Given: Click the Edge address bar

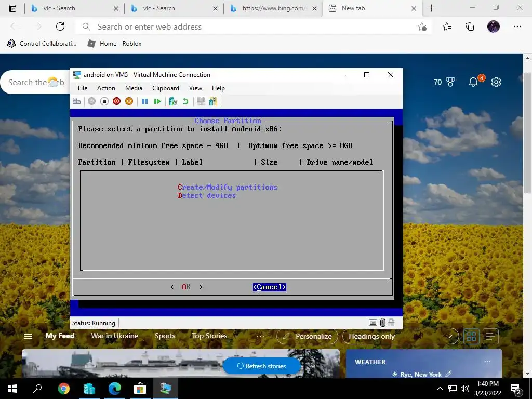Looking at the screenshot, I should tap(253, 27).
